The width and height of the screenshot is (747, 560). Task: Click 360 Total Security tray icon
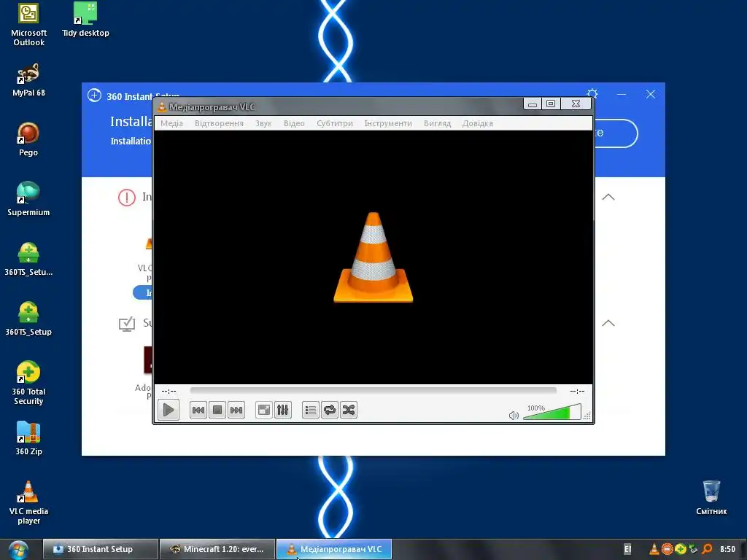click(x=681, y=549)
